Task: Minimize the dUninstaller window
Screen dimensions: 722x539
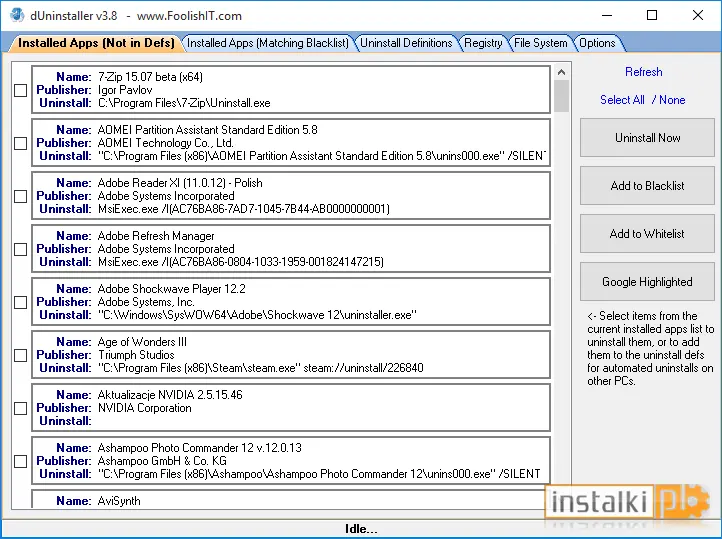Action: (x=607, y=15)
